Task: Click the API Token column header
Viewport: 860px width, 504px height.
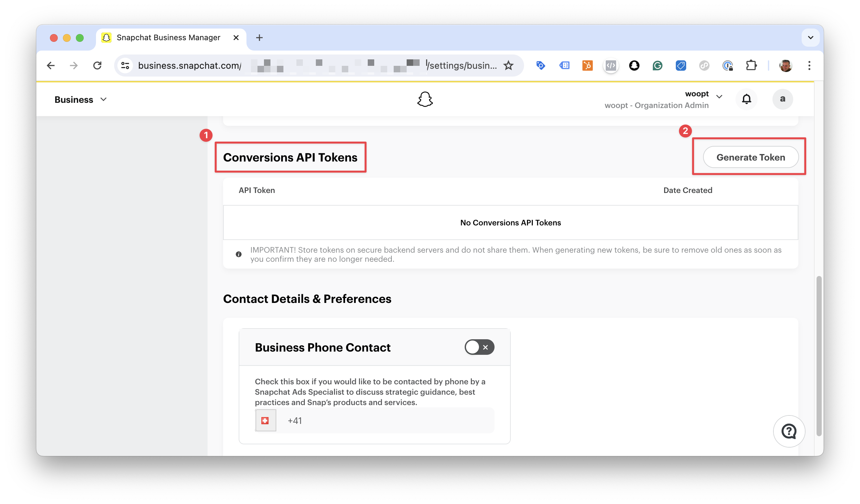Action: (x=257, y=190)
